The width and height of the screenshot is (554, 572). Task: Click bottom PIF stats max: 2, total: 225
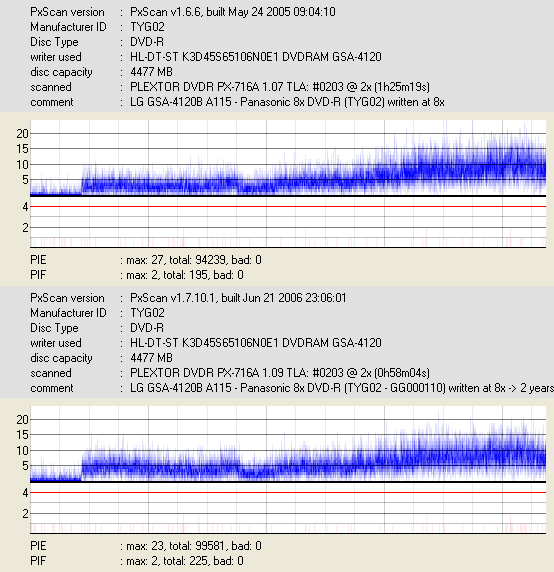coord(185,561)
